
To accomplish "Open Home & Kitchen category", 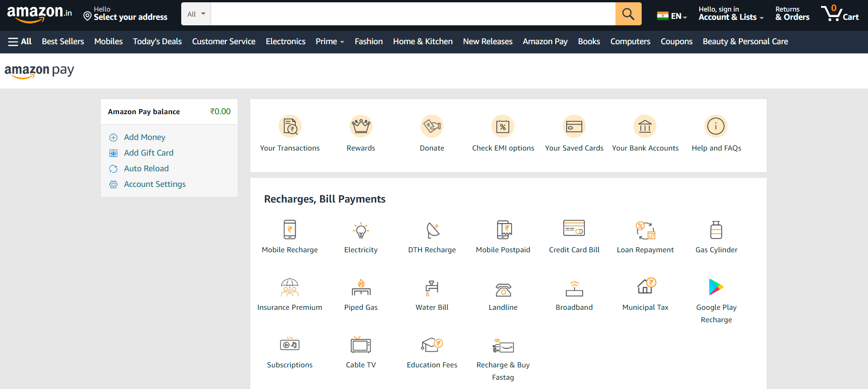I will tap(423, 41).
